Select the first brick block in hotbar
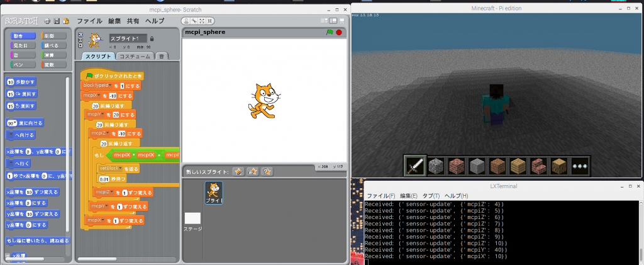Screen dimensions: 644x265 click(456, 166)
